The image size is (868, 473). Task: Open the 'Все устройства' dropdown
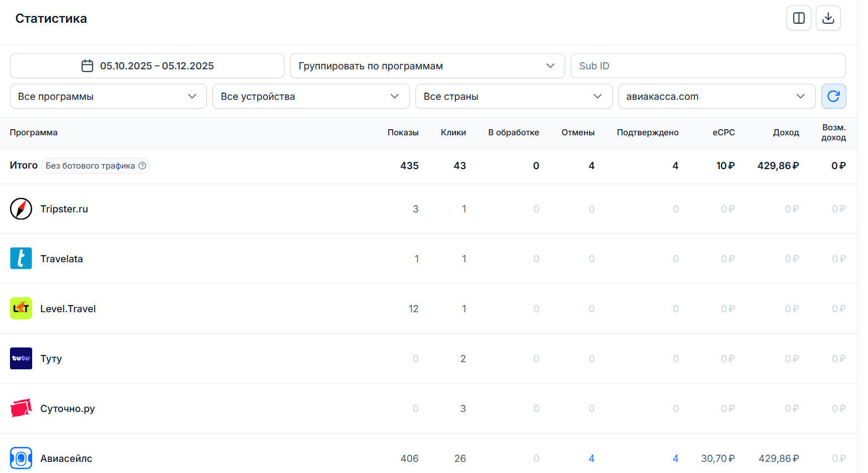pos(311,96)
